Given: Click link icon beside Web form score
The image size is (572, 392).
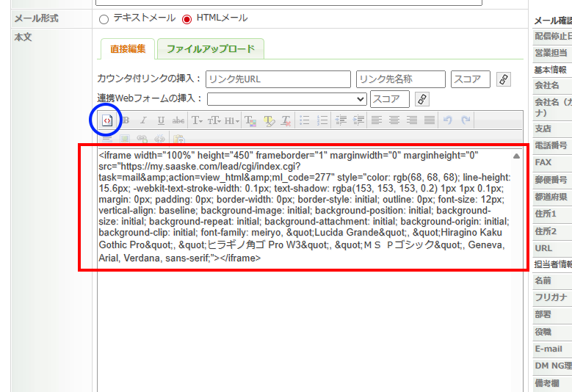Looking at the screenshot, I should [x=422, y=99].
